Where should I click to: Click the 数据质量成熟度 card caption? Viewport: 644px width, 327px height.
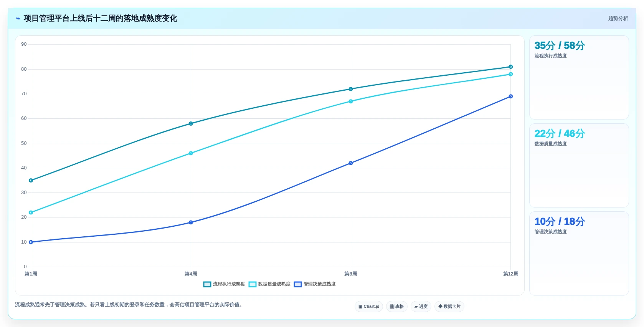pyautogui.click(x=551, y=144)
